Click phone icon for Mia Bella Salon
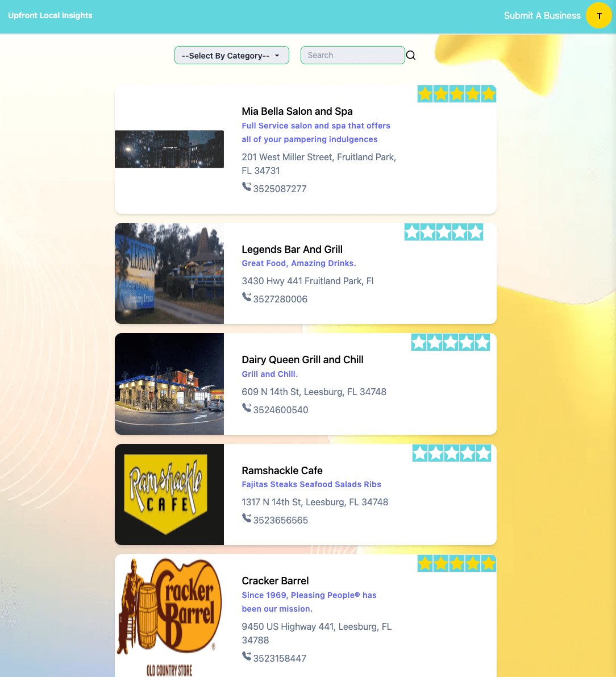Viewport: 616px width, 677px height. point(247,186)
